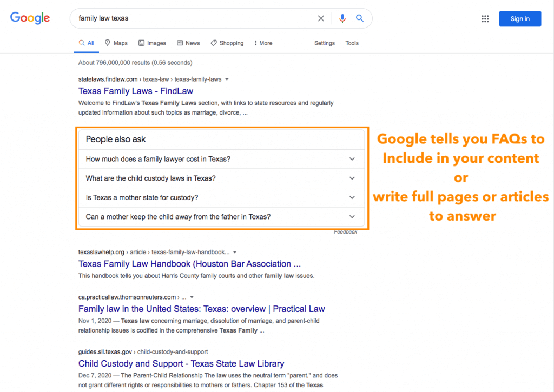Click the 'People also ask' heading
Viewport: 554px width, 392px height.
click(x=116, y=139)
